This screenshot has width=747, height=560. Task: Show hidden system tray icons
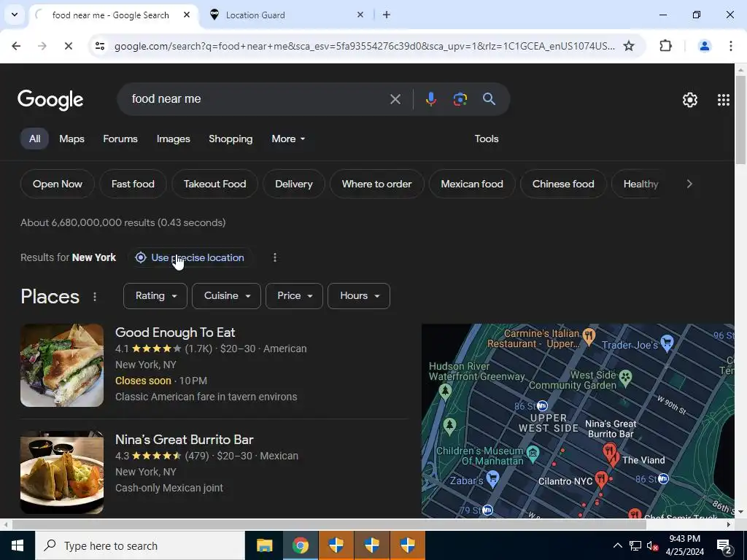pos(617,545)
